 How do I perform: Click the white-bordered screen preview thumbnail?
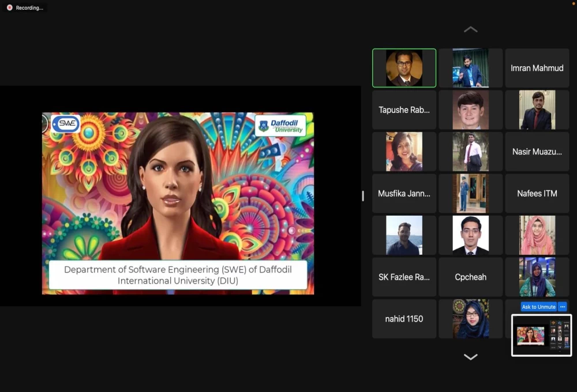[541, 336]
